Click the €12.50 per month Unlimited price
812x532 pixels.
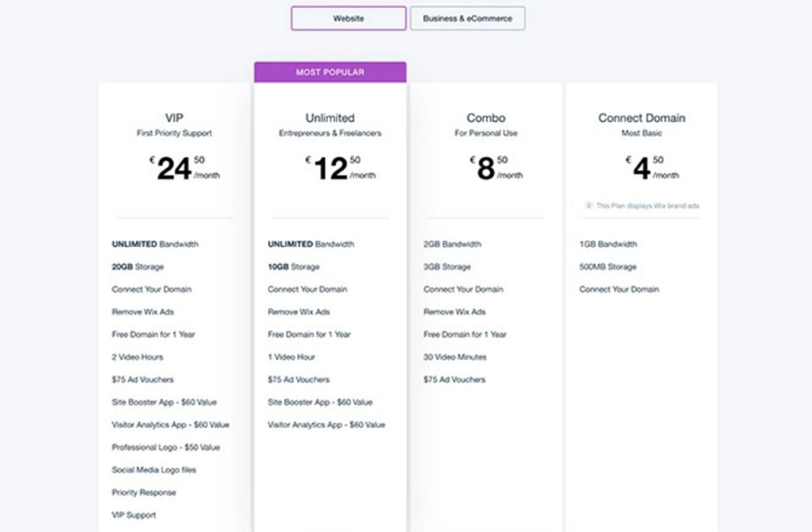pyautogui.click(x=340, y=168)
